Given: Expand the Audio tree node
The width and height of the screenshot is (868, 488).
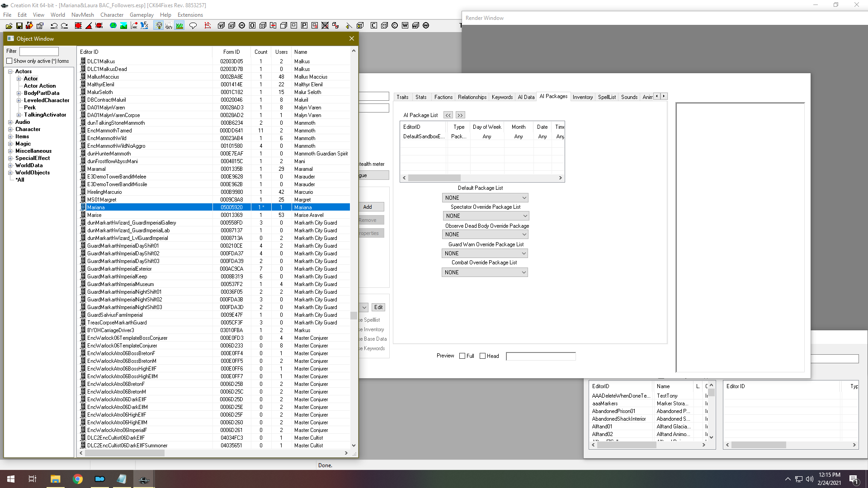Looking at the screenshot, I should coord(10,122).
